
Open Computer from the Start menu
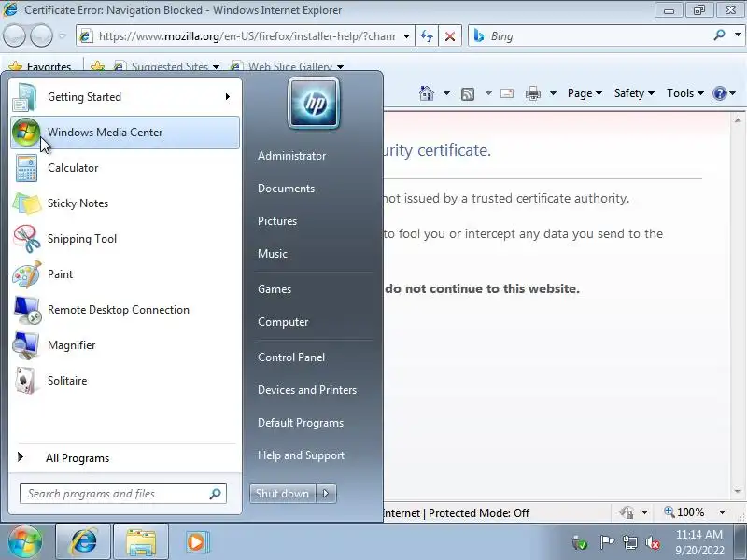click(283, 322)
